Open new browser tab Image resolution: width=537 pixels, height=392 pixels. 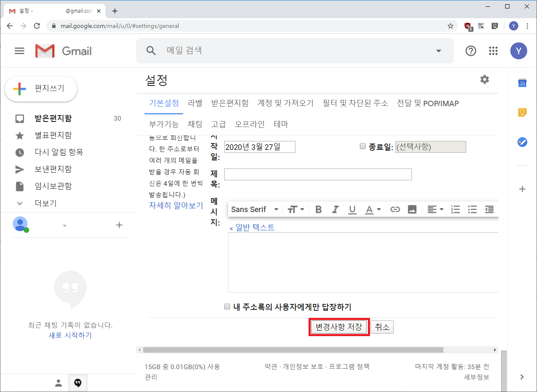(114, 11)
